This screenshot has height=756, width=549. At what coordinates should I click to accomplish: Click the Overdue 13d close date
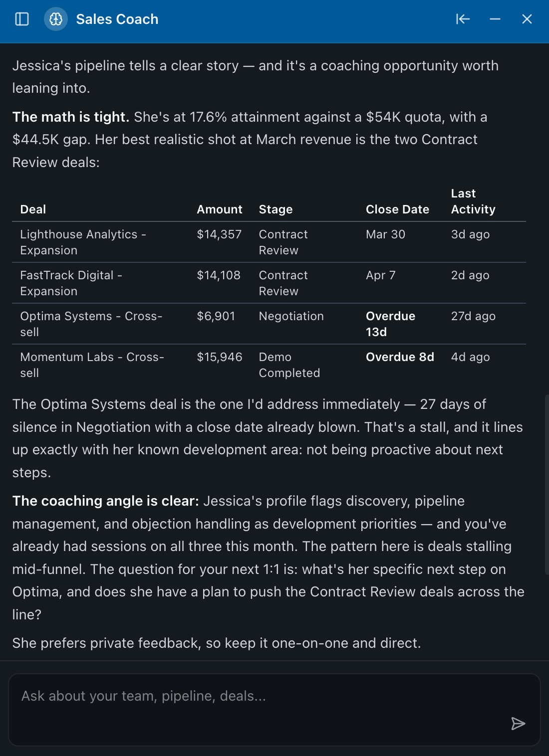(x=390, y=324)
